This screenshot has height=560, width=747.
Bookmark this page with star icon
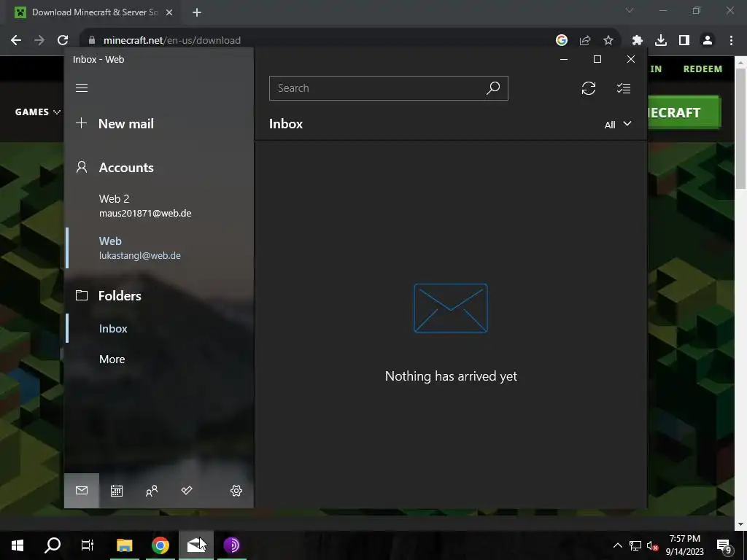[x=608, y=41]
